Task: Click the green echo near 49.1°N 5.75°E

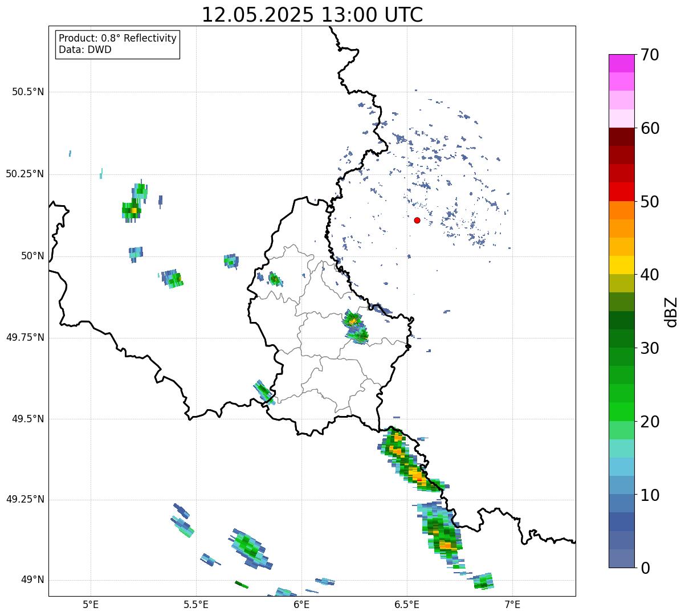Action: (x=251, y=548)
